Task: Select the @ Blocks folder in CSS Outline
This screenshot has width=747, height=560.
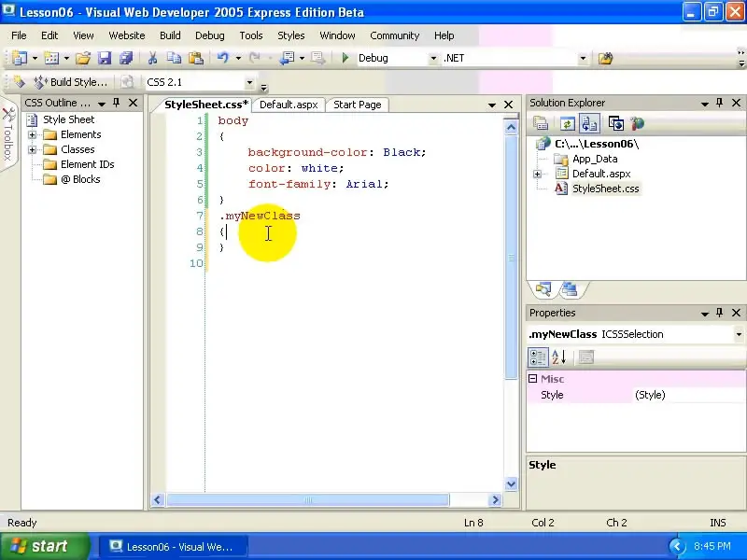Action: tap(80, 179)
